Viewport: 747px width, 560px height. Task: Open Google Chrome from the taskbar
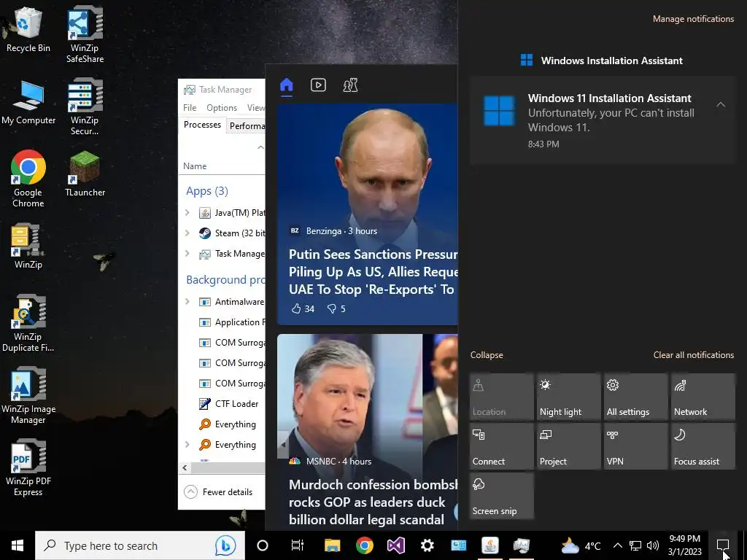click(365, 545)
